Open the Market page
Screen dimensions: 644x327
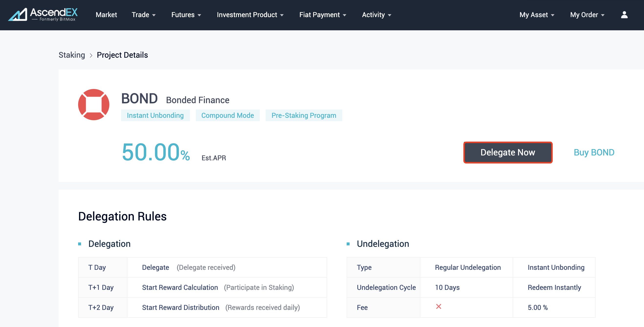106,15
